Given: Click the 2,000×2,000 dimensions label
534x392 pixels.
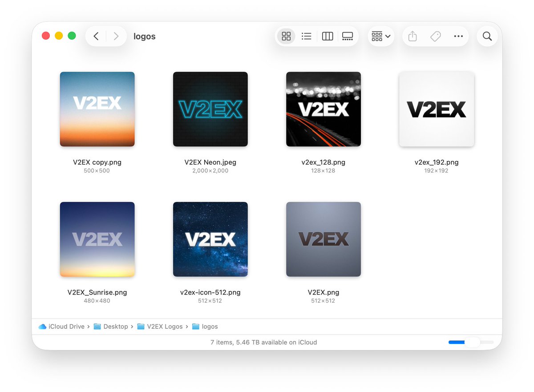Looking at the screenshot, I should (210, 171).
